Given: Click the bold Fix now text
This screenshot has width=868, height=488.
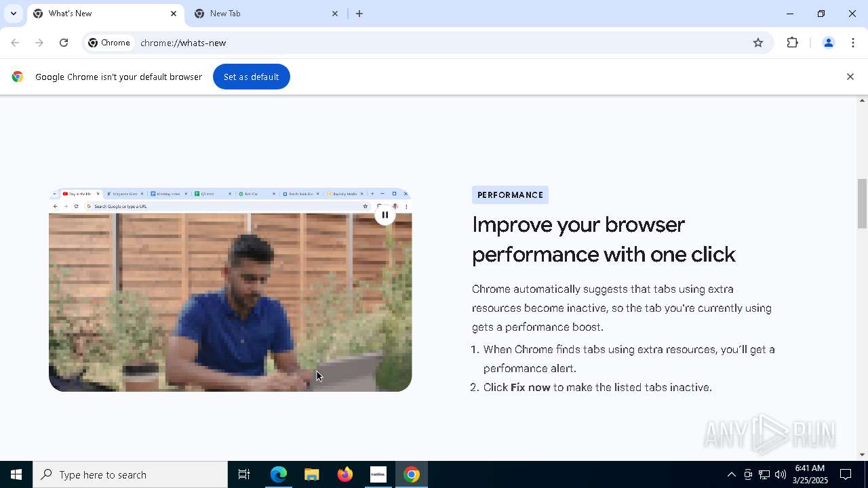Looking at the screenshot, I should pyautogui.click(x=530, y=388).
